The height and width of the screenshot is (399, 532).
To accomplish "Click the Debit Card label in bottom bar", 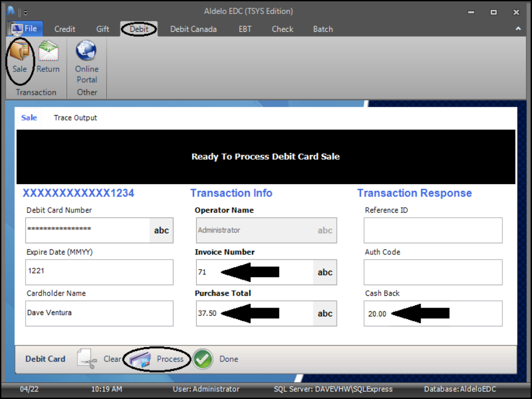I will [46, 359].
